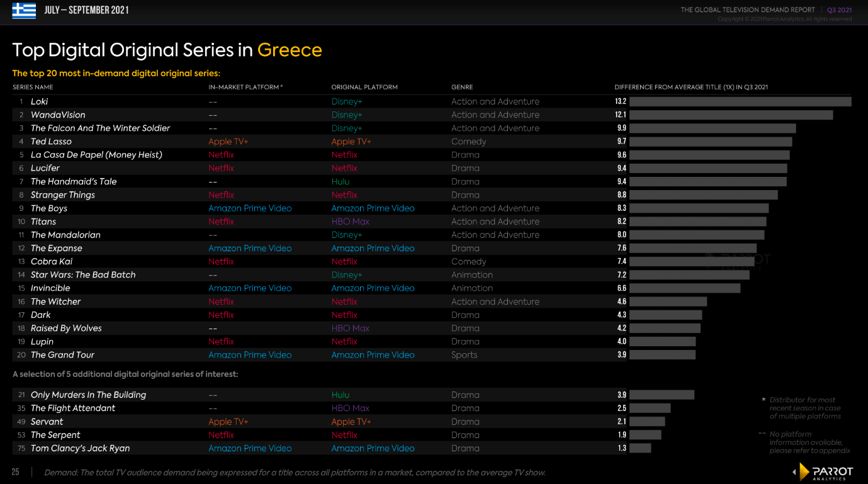Click the 'Q3 2021' label at top right
The width and height of the screenshot is (868, 484).
point(839,10)
